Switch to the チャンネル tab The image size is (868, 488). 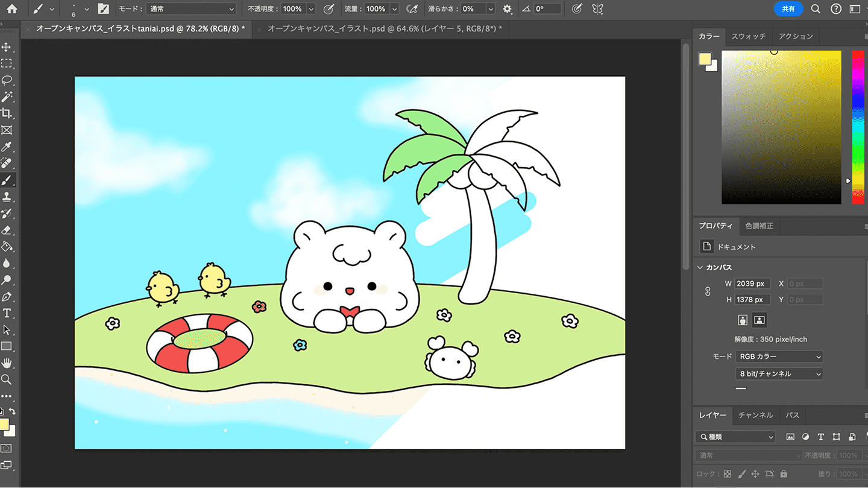tap(755, 415)
